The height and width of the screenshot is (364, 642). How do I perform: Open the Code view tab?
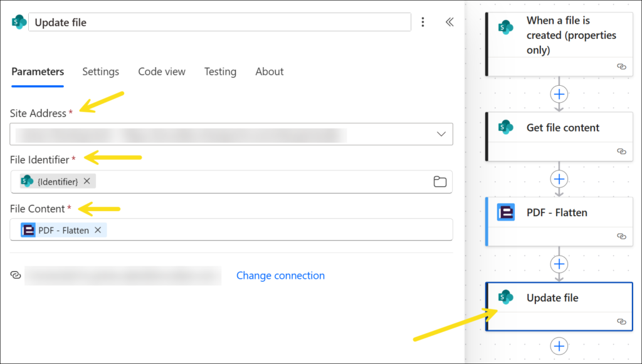(x=162, y=71)
